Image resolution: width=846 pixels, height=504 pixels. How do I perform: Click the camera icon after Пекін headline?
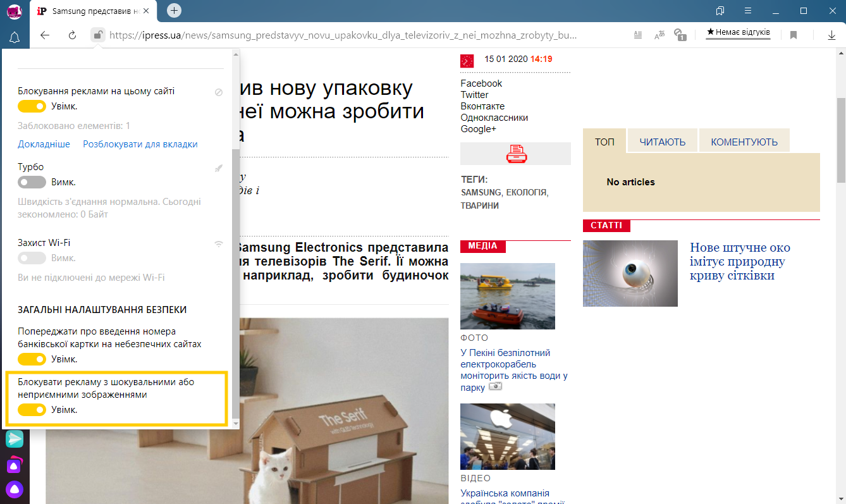(x=496, y=386)
